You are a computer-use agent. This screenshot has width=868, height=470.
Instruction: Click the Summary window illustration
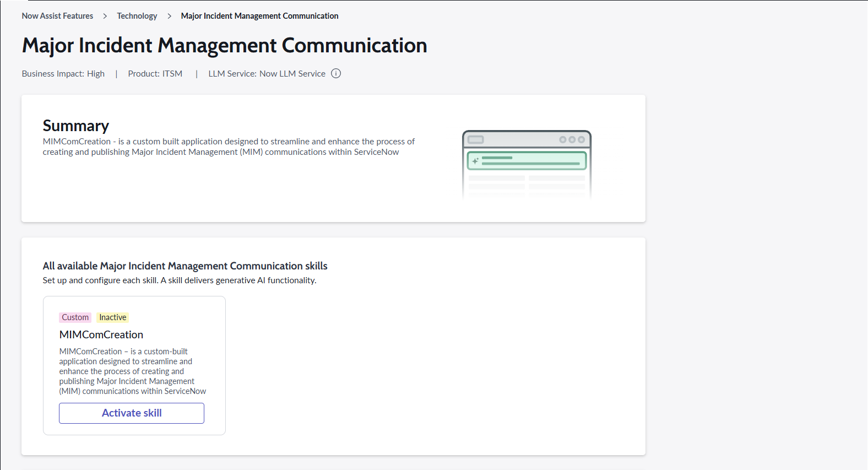click(x=527, y=164)
